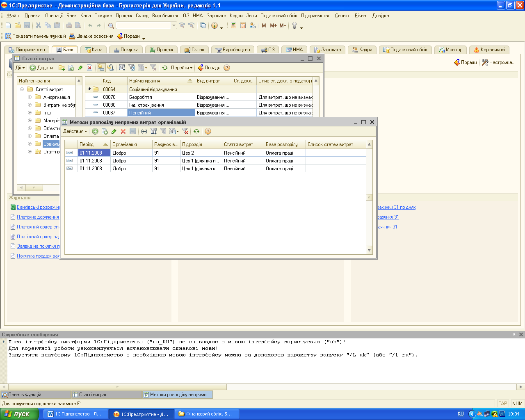The width and height of the screenshot is (525, 420).
Task: Switch to the Керівникові tab
Action: (489, 50)
